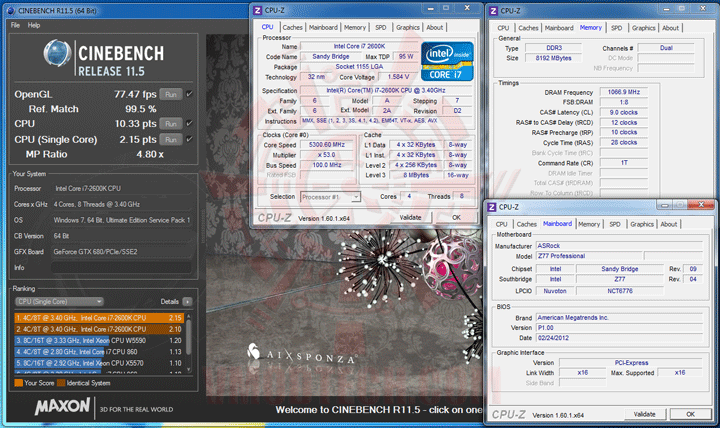Click the orange Your Score legend swatch
720x428 pixels.
coord(18,383)
